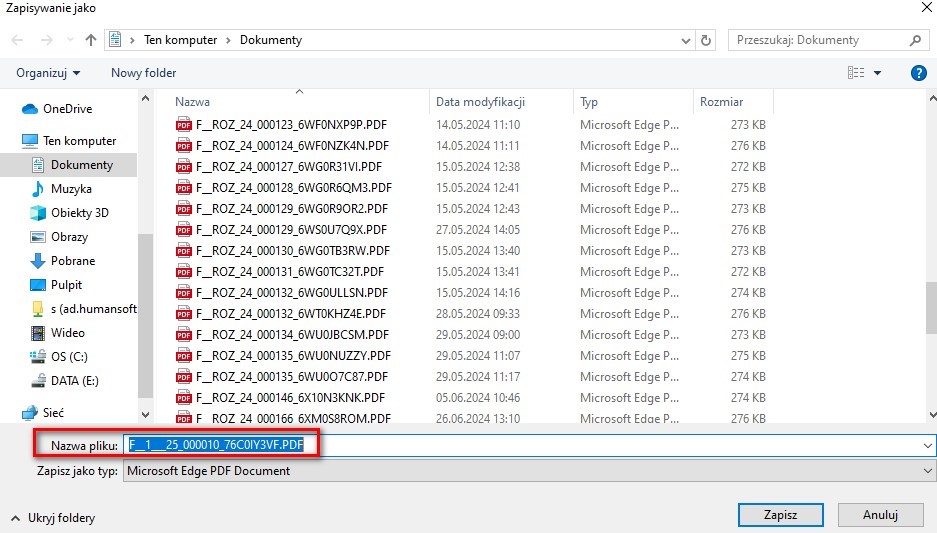Viewport: 937px width, 533px height.
Task: Select the DATA (E:) drive
Action: tap(75, 381)
